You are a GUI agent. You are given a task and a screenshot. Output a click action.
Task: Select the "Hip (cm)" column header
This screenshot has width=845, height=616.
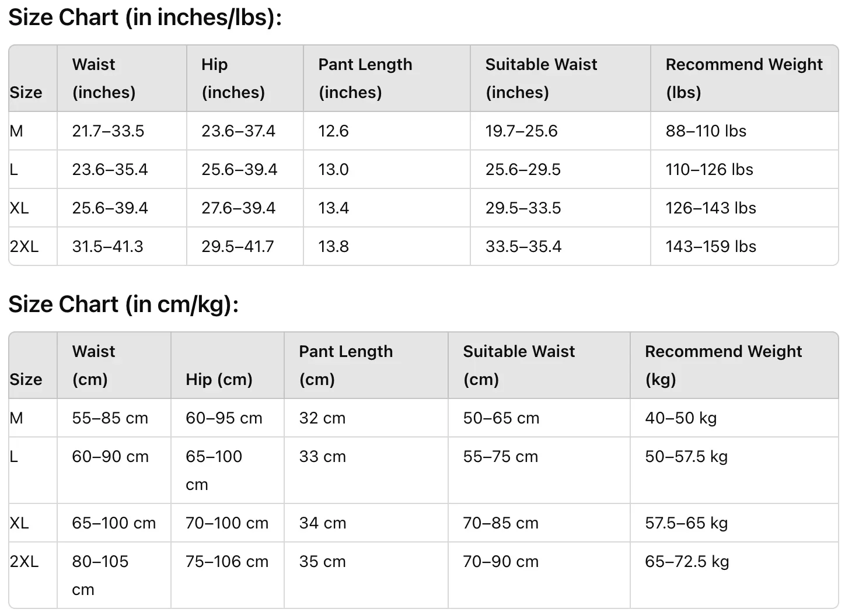[219, 379]
